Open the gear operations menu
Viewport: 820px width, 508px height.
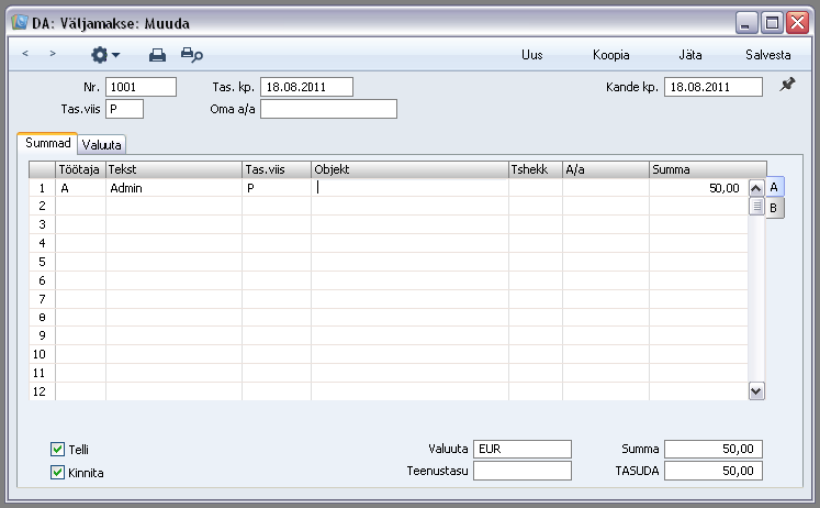[x=105, y=54]
